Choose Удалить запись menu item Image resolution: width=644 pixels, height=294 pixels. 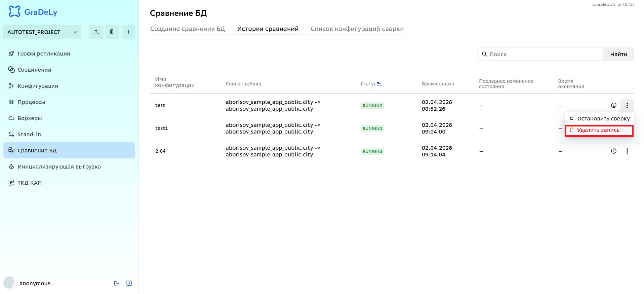600,130
